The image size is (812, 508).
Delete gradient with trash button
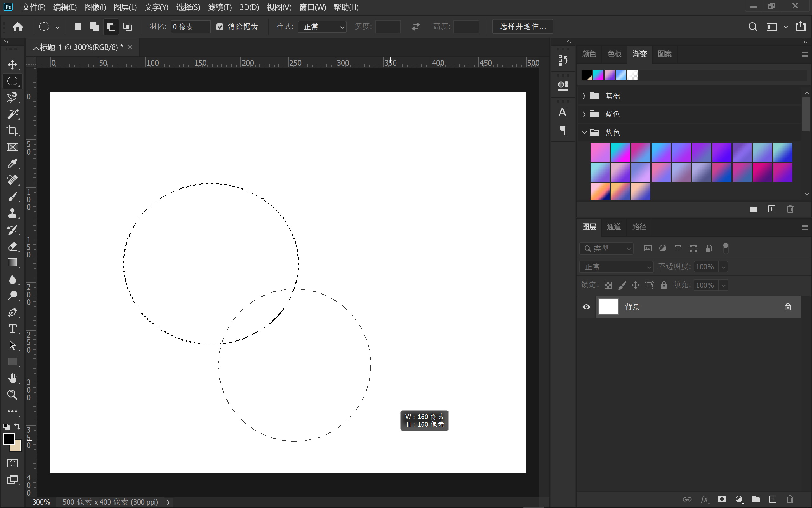[x=790, y=209]
